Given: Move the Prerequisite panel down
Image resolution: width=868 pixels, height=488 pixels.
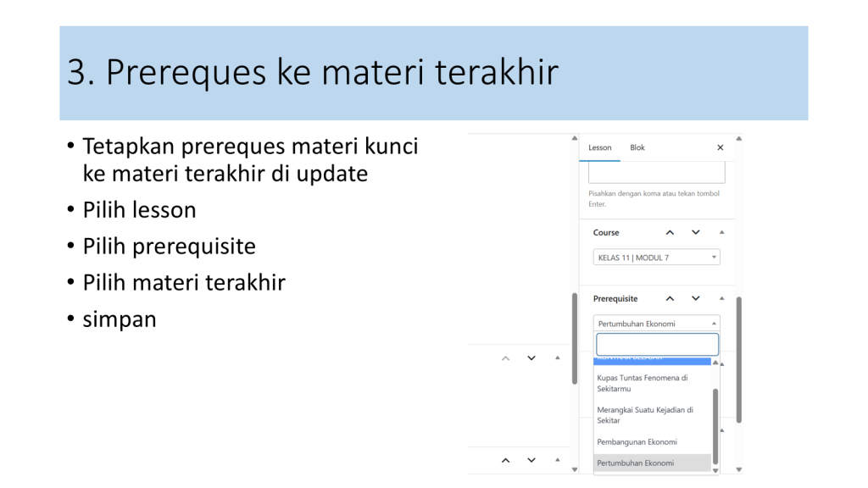Looking at the screenshot, I should [696, 298].
